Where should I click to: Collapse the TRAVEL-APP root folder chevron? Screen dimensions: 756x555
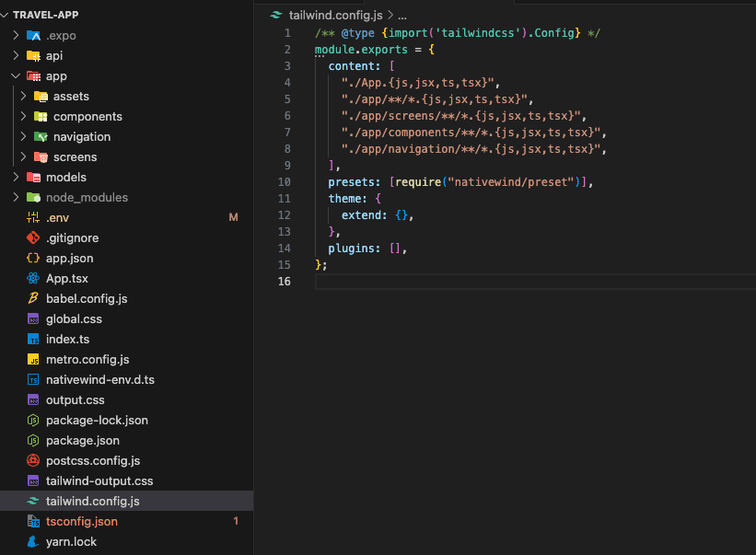pos(5,15)
